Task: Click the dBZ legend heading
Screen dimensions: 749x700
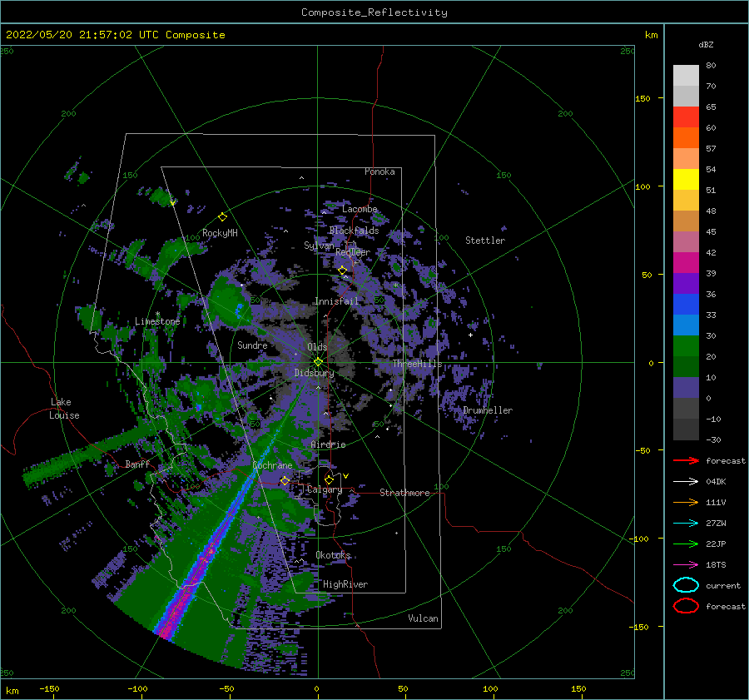Action: [x=706, y=45]
